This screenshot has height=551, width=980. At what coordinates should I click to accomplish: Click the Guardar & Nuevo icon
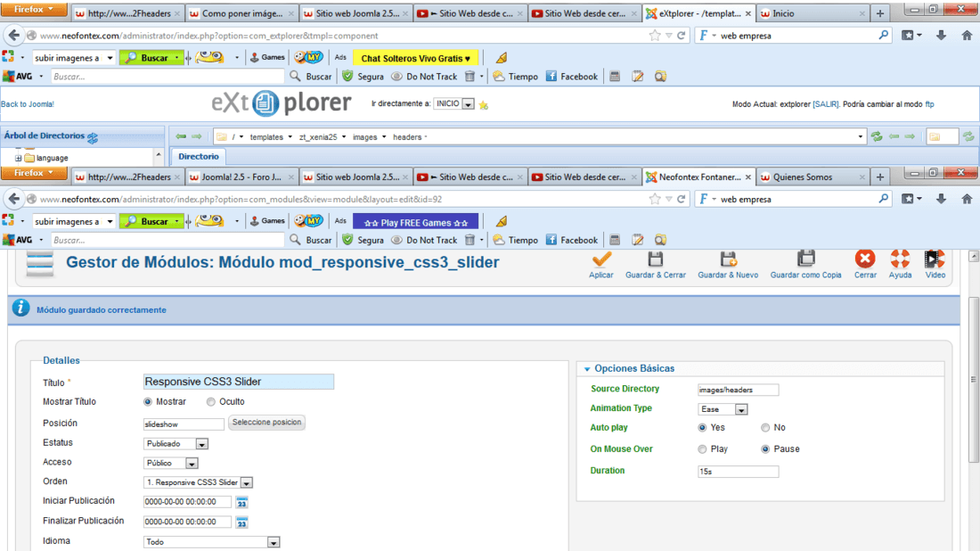point(728,259)
